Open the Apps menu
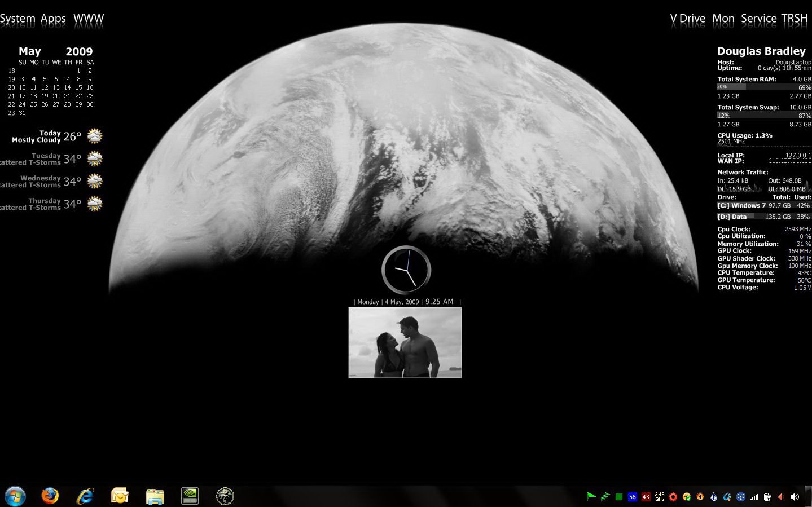 pyautogui.click(x=53, y=19)
